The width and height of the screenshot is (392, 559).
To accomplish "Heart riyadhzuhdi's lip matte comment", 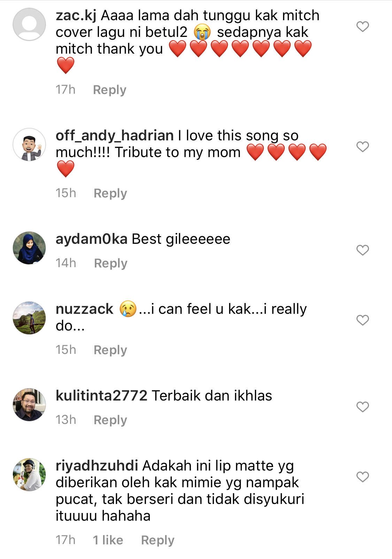I will coord(362,477).
